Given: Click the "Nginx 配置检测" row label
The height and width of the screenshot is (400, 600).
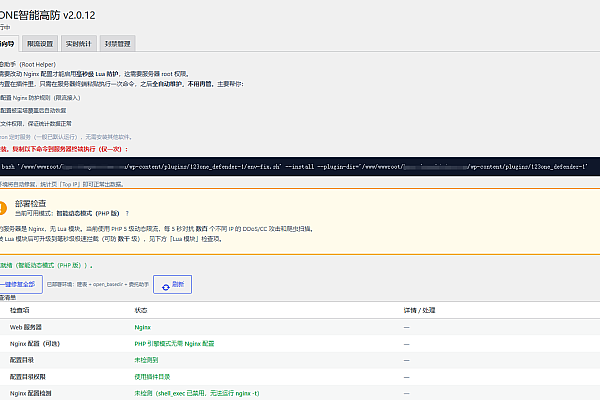Looking at the screenshot, I should [x=31, y=393].
